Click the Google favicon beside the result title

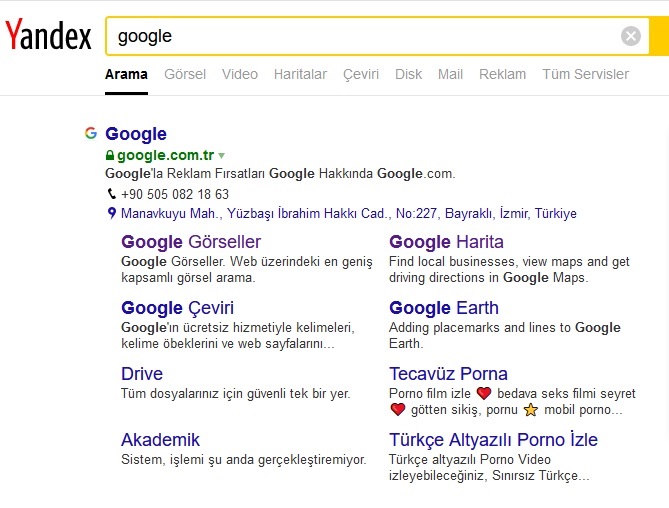click(91, 133)
